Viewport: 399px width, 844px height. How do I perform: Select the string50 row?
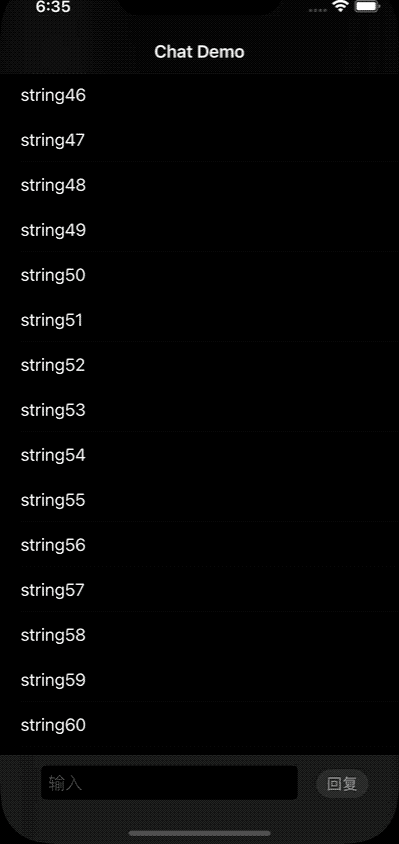(199, 275)
